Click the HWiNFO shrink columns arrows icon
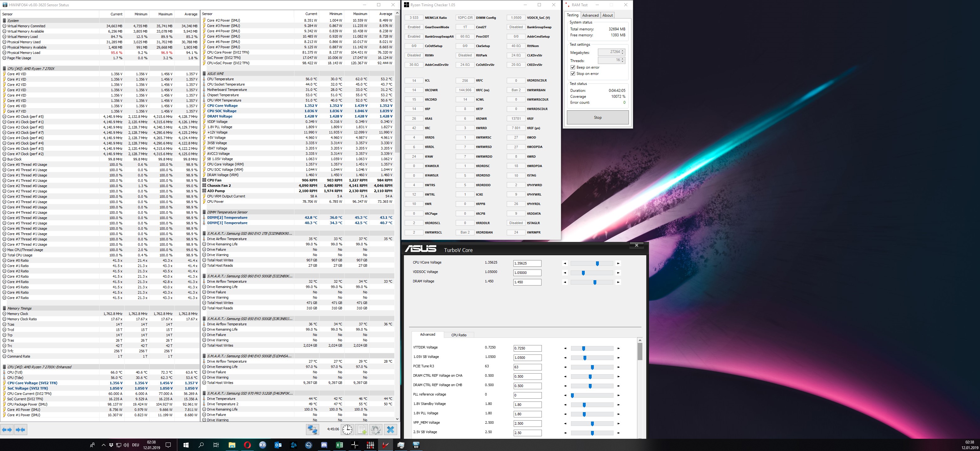The height and width of the screenshot is (451, 980). (x=21, y=430)
